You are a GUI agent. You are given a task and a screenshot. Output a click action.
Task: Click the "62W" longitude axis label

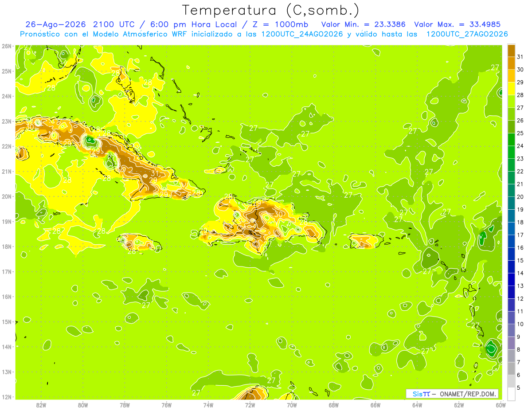pyautogui.click(x=459, y=405)
